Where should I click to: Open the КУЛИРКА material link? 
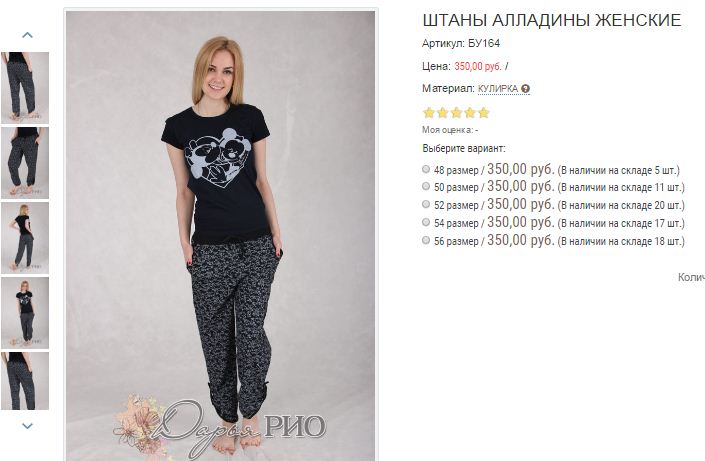point(498,89)
